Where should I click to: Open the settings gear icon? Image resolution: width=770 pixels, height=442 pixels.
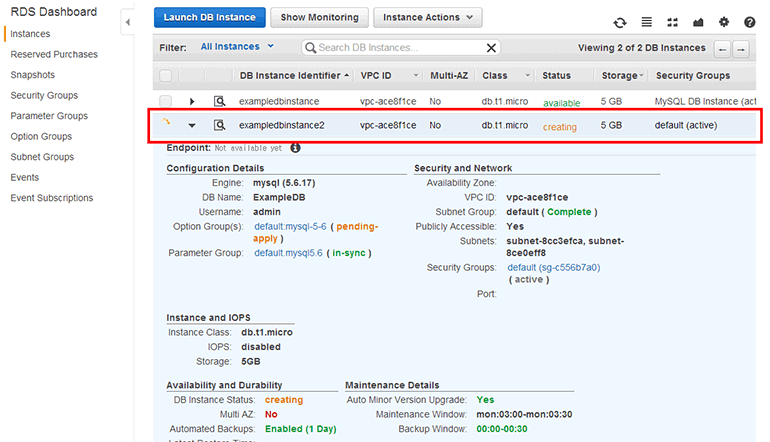coord(724,21)
